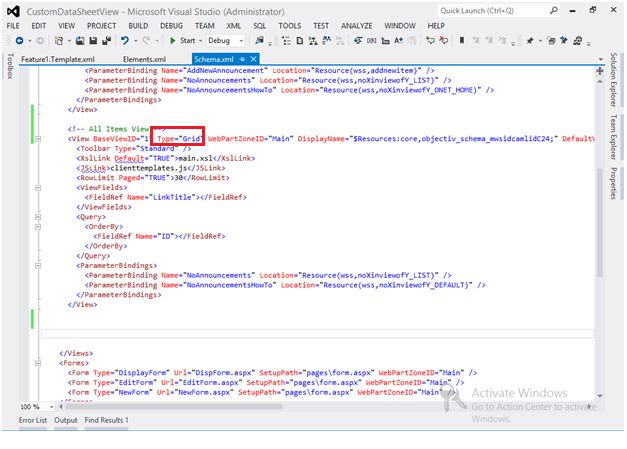Click the Start debug button label
Viewport: 627px width, 449px height.
pyautogui.click(x=188, y=40)
